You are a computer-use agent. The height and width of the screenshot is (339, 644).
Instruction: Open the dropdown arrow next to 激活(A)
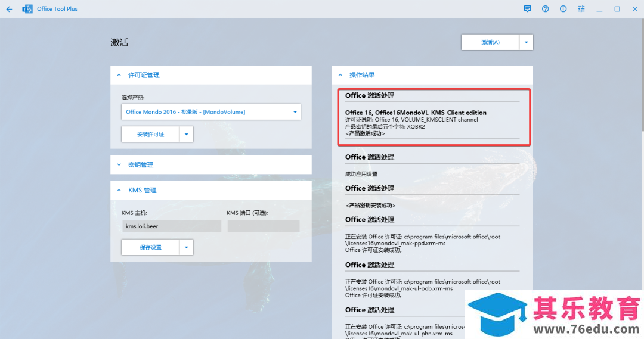tap(526, 42)
